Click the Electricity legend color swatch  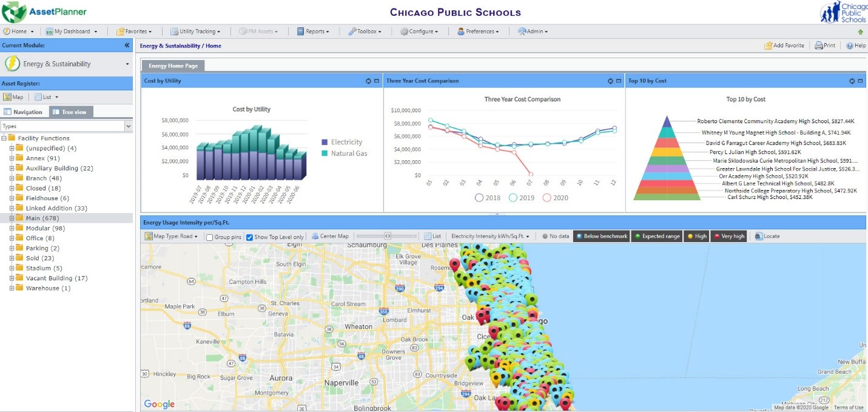point(325,142)
